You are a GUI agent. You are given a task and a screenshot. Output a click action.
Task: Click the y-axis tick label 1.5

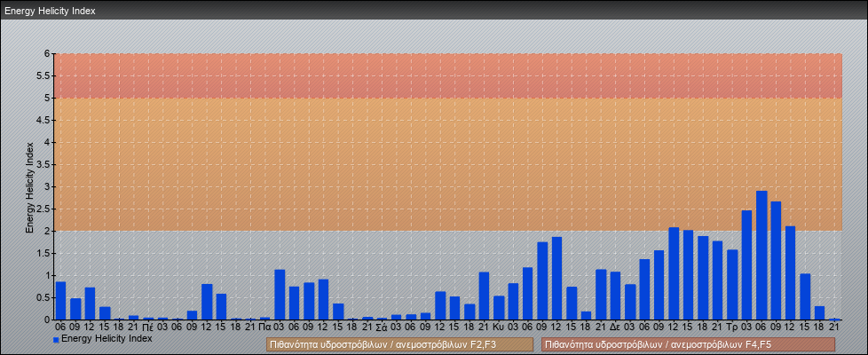tap(44, 253)
